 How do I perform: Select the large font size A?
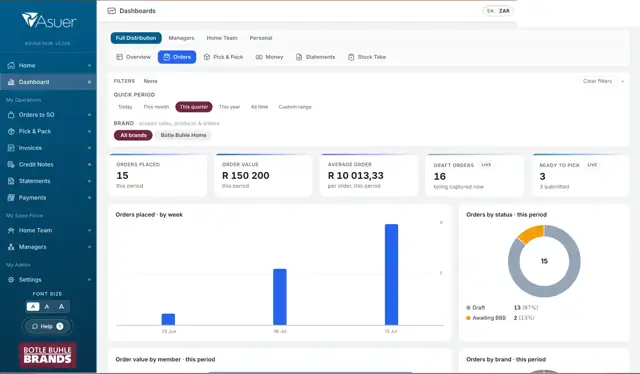pyautogui.click(x=61, y=307)
